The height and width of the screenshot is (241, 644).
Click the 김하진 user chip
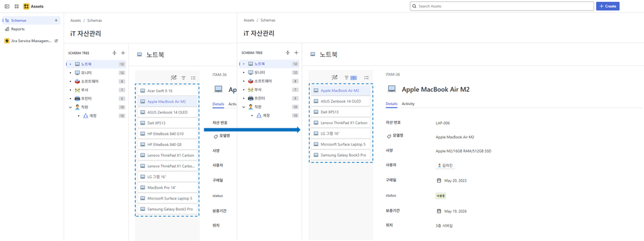445,165
